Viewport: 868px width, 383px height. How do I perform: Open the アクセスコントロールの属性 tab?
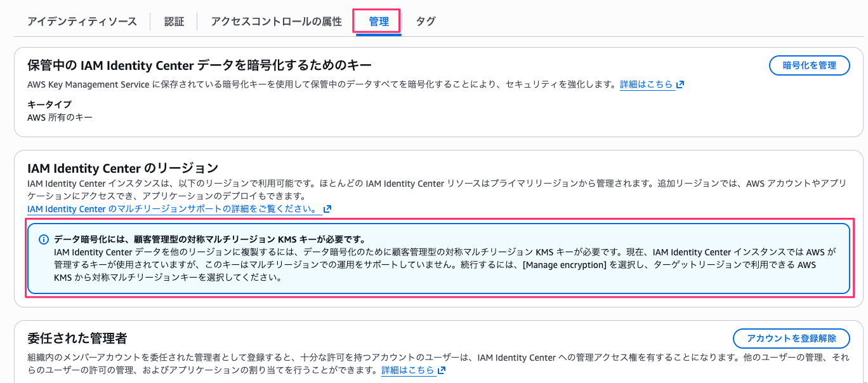point(276,22)
